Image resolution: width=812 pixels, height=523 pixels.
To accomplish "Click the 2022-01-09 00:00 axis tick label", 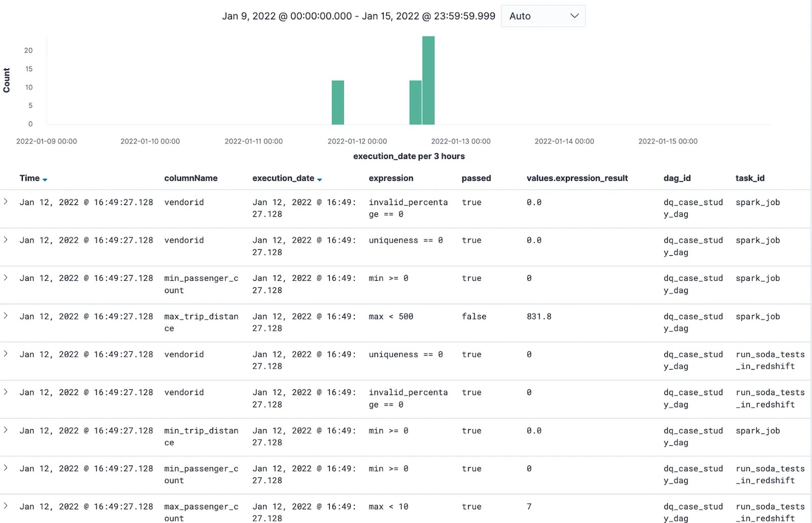I will coord(47,141).
